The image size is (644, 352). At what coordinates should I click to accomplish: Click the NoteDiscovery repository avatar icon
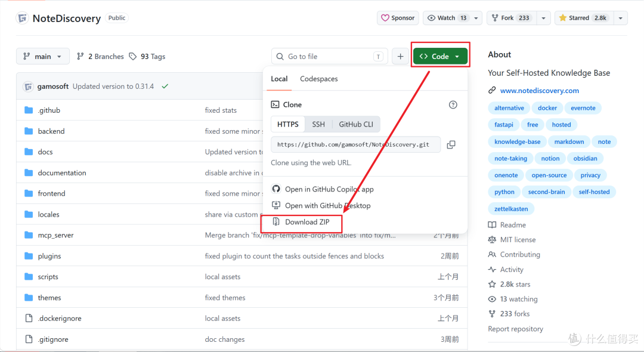click(x=22, y=18)
